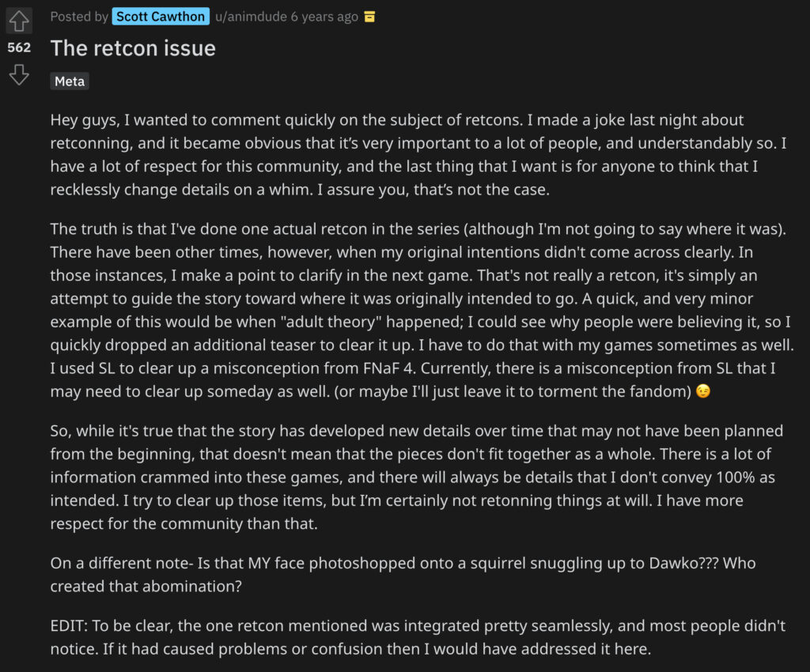
Task: Downvote the post using the down arrow
Action: click(x=19, y=75)
